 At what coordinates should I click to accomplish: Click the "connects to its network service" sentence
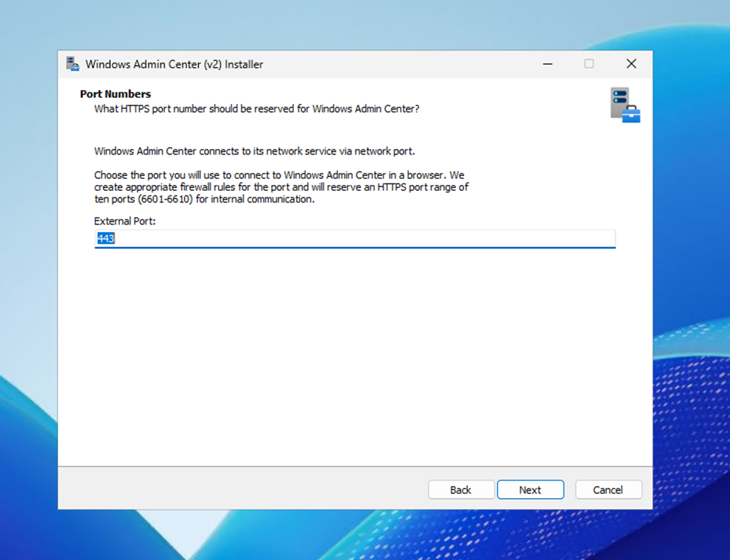254,151
